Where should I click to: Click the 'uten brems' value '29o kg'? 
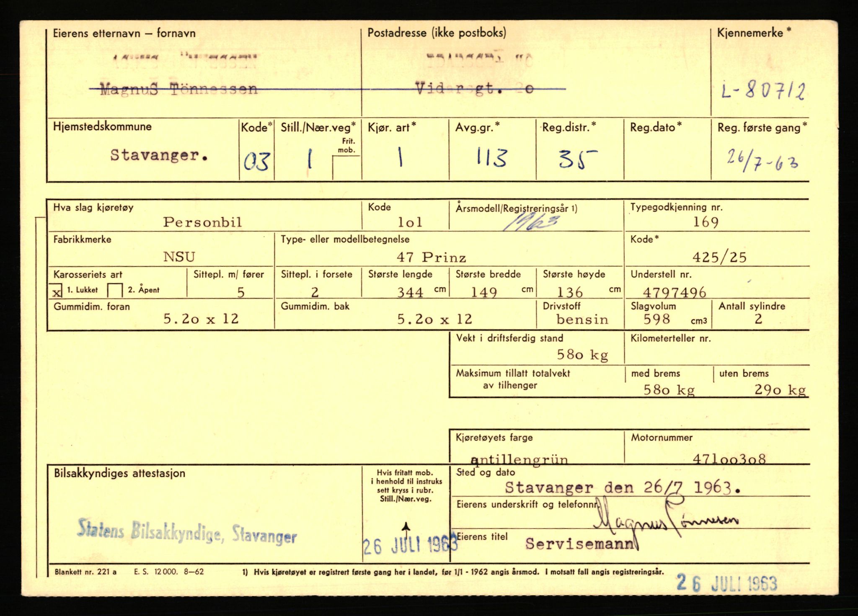[780, 390]
